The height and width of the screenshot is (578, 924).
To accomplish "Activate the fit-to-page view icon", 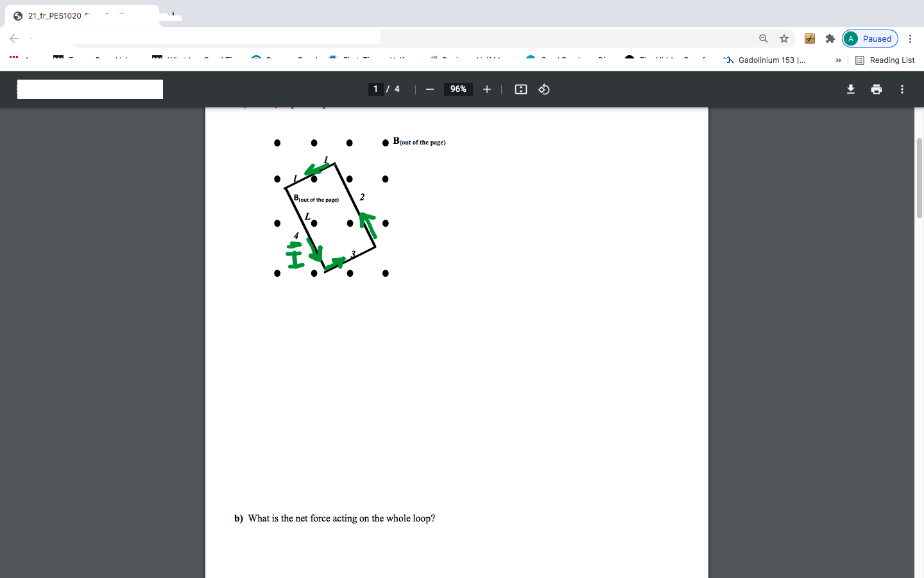I will [520, 89].
